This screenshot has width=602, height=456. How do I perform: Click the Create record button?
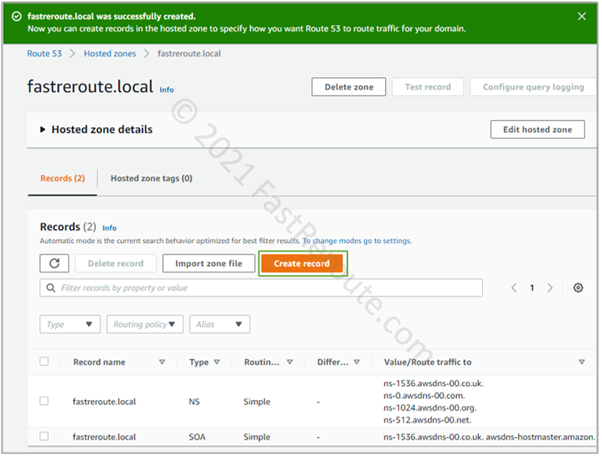(x=302, y=263)
